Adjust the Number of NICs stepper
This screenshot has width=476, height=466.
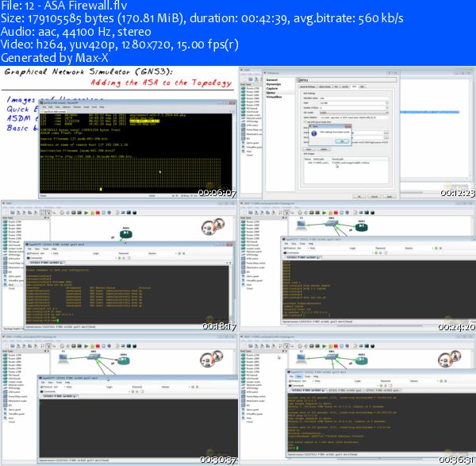click(x=387, y=107)
